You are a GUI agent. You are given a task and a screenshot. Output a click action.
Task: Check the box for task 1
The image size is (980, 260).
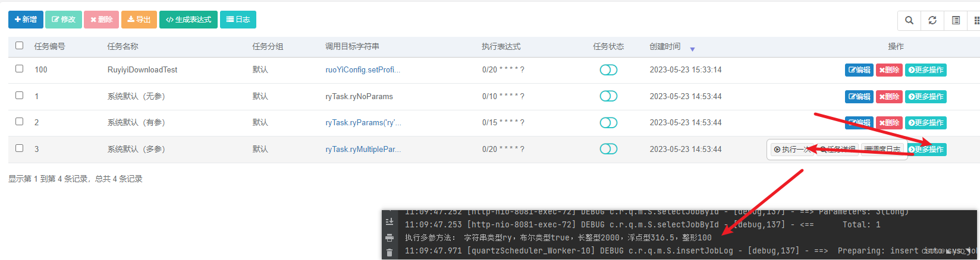(20, 95)
